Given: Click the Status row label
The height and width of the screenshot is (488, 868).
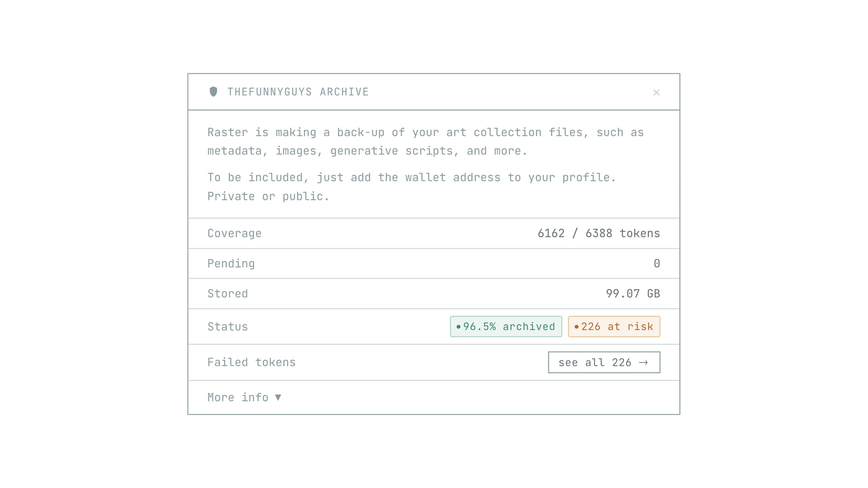Looking at the screenshot, I should click(x=228, y=327).
